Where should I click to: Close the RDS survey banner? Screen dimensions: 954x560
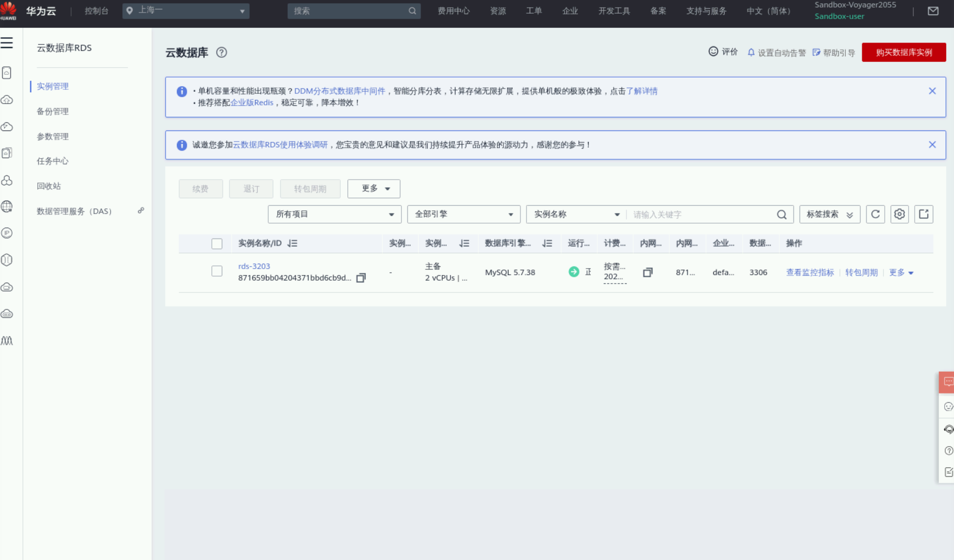click(932, 145)
